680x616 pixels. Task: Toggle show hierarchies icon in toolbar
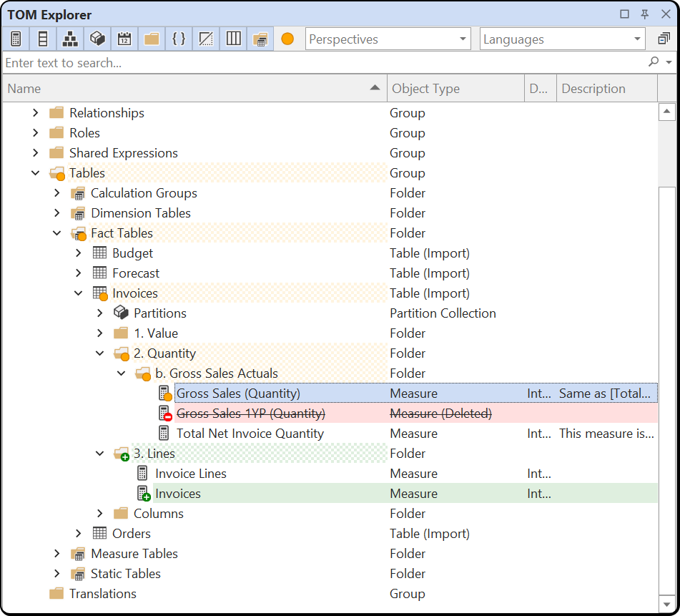[70, 39]
